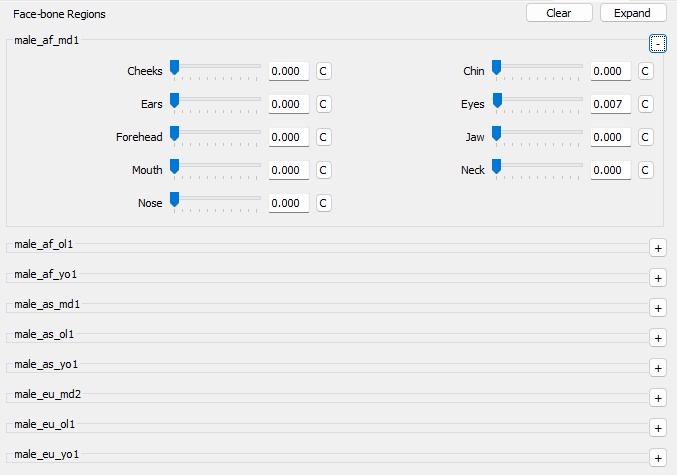
Task: Reset the Eyes value with C
Action: pyautogui.click(x=645, y=104)
